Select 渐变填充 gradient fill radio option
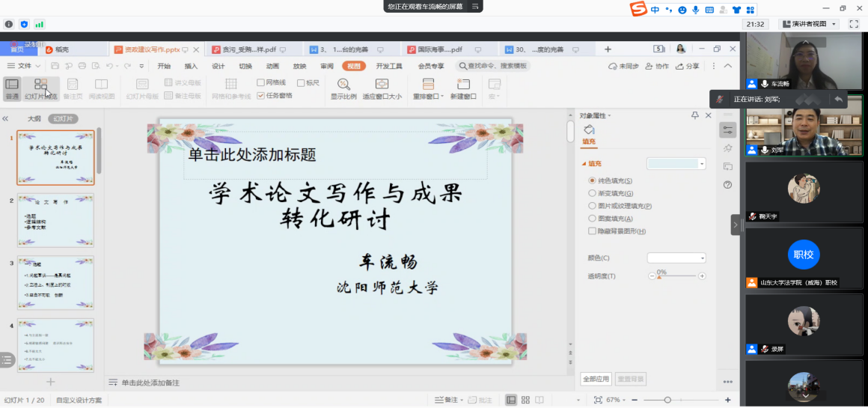 point(593,193)
